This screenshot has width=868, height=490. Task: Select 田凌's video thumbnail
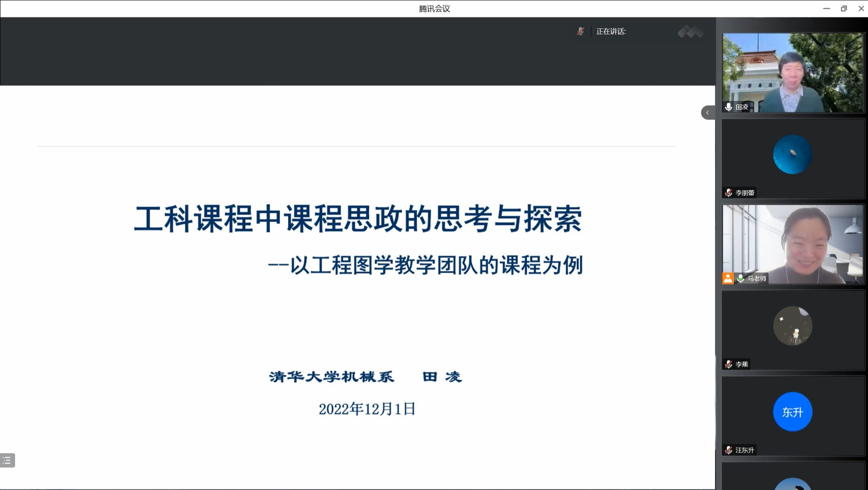tap(793, 72)
